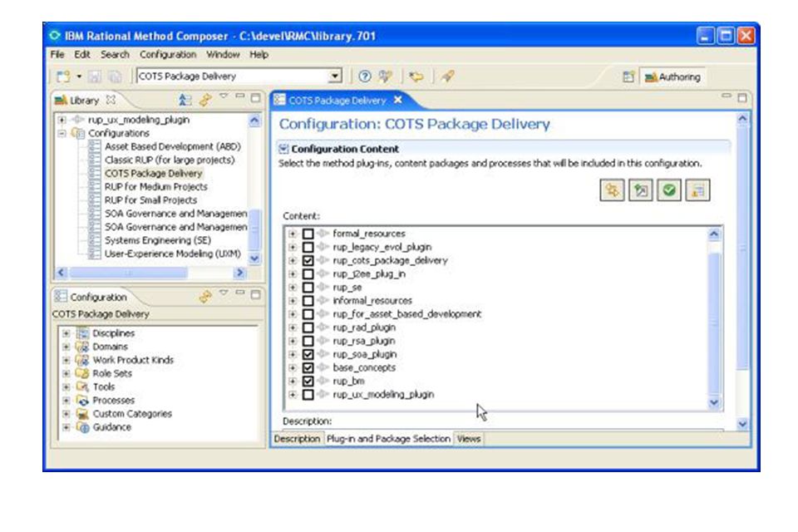Select the Plug-in and Package Selection tab
The width and height of the screenshot is (798, 532).
tap(388, 439)
